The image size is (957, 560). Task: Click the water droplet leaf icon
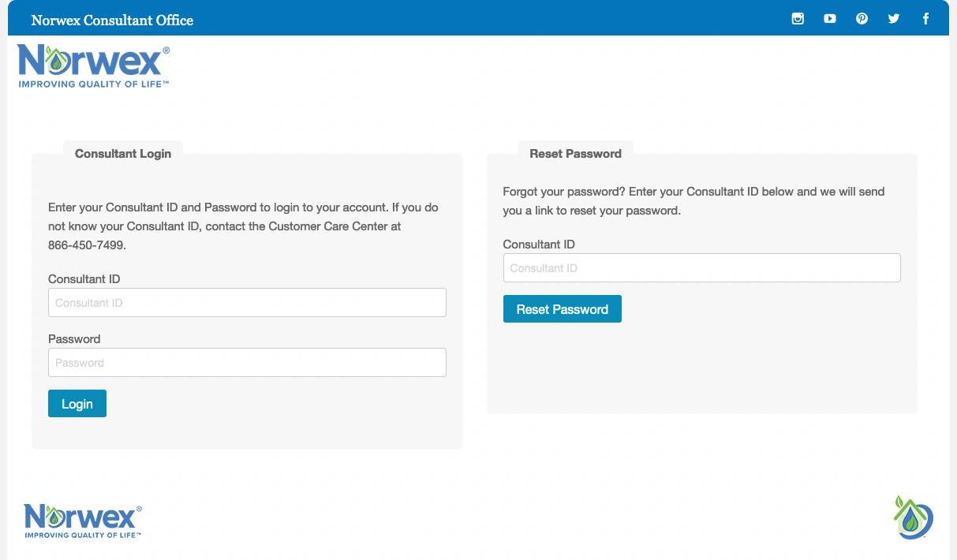coord(913,517)
